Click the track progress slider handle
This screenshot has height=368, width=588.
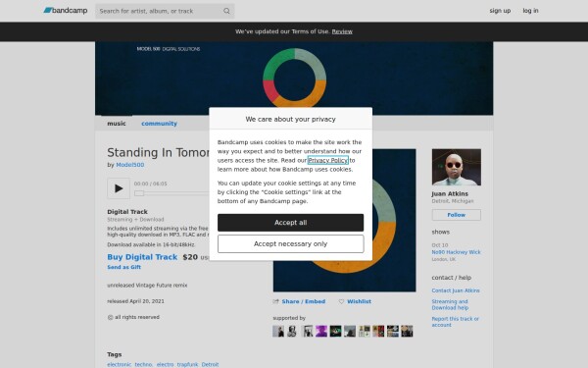pos(139,193)
